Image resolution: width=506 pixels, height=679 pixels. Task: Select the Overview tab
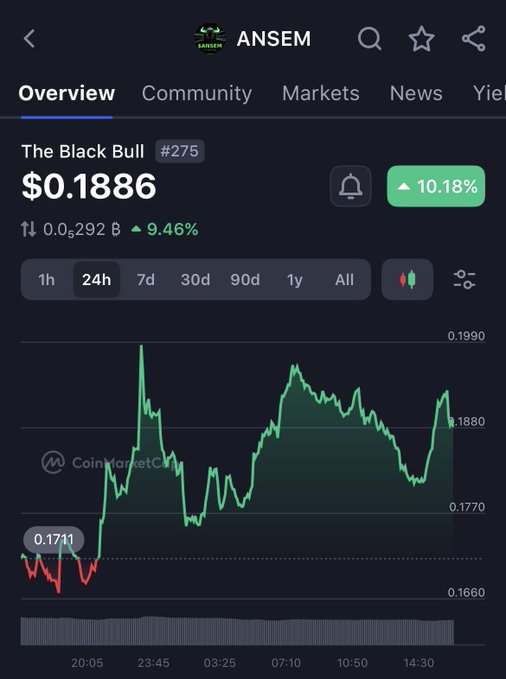click(67, 94)
